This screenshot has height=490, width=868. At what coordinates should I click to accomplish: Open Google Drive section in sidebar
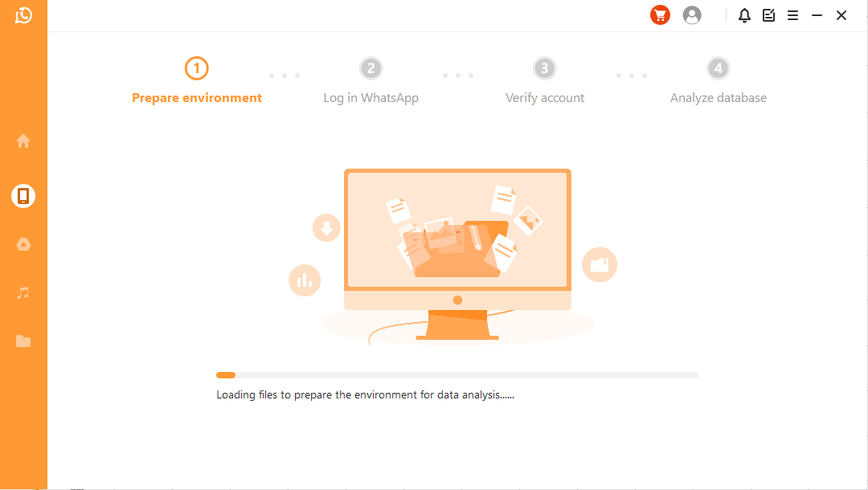pos(23,244)
